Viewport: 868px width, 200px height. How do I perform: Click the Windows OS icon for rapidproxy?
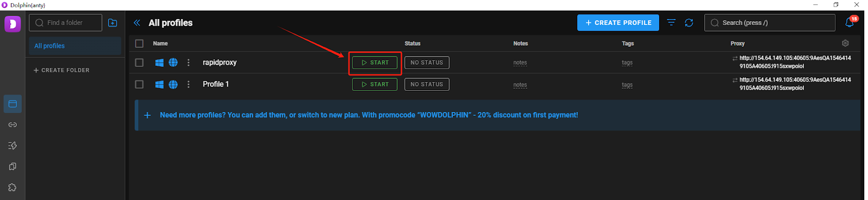click(x=159, y=62)
